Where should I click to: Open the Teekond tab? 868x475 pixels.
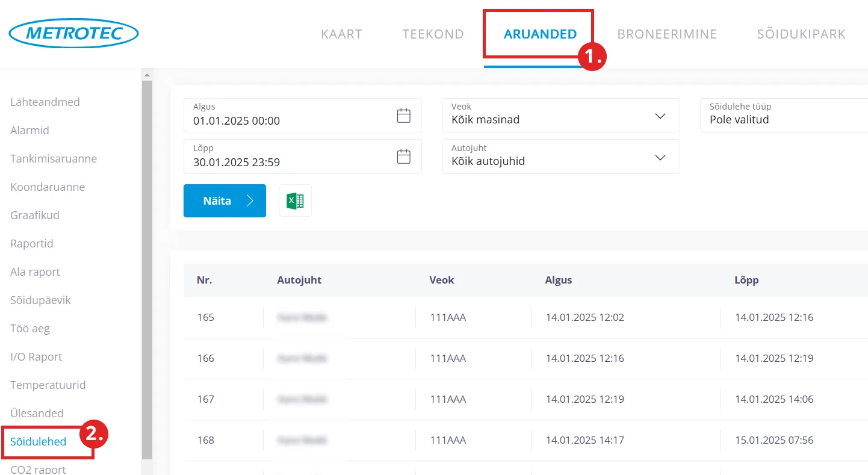[433, 34]
